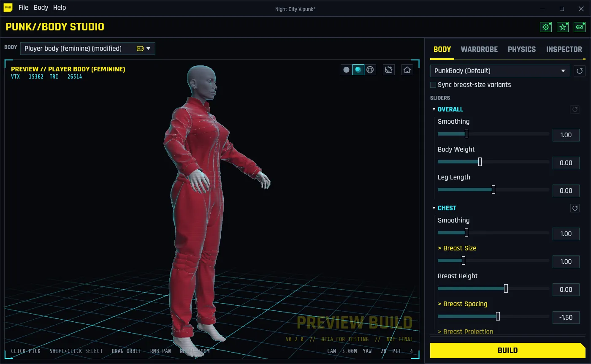Click the "DRAG ORBIT" status hint
This screenshot has height=364, width=591.
click(126, 351)
